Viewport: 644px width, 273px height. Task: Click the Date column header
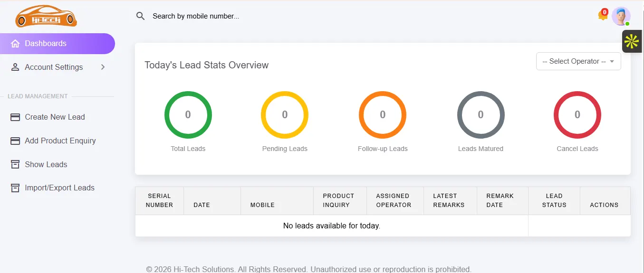coord(212,200)
